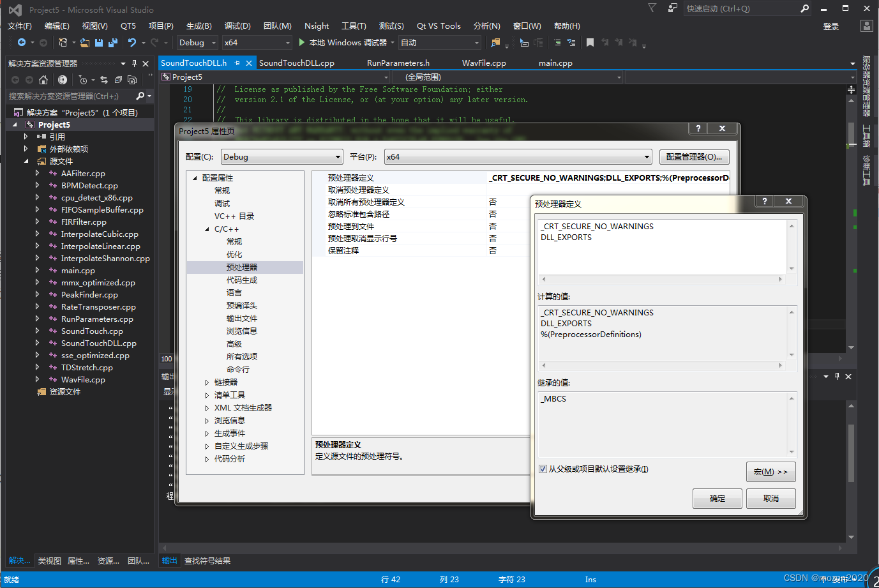Open the x64 platform dropdown in toolbar
This screenshot has width=879, height=588.
(257, 43)
